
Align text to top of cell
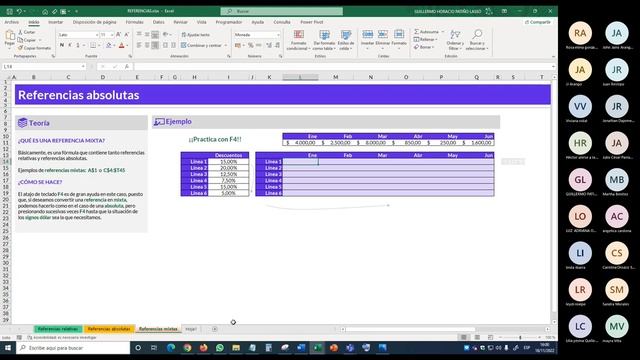[139, 35]
